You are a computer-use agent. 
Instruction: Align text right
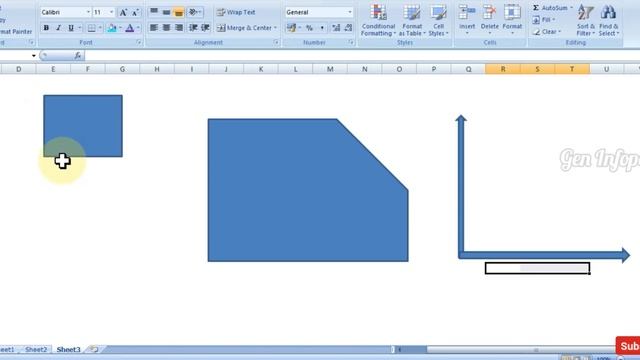(x=178, y=28)
